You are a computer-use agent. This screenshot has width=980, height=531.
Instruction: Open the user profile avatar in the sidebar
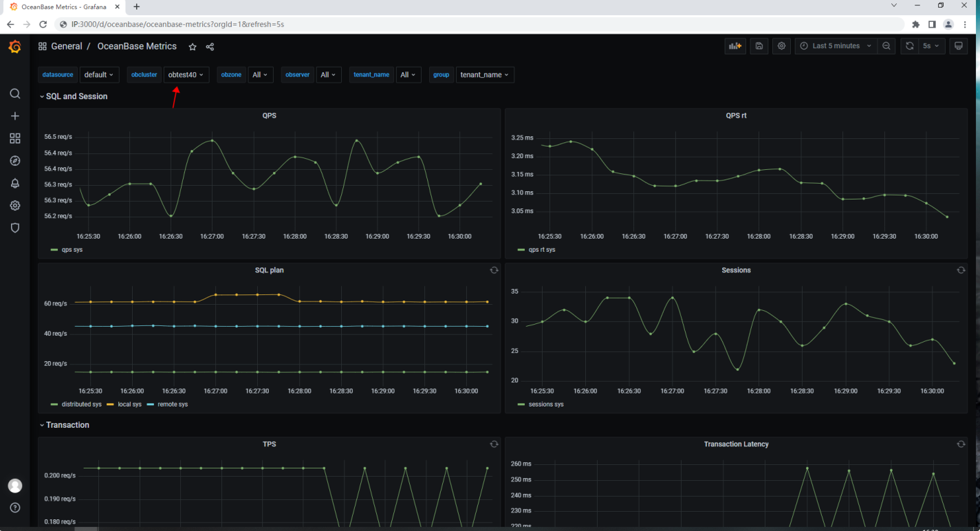15,486
